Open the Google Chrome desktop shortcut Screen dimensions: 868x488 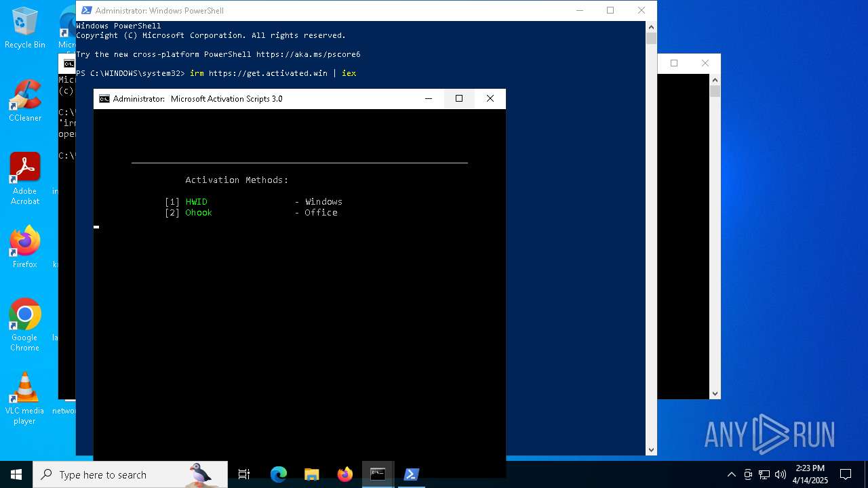25,325
